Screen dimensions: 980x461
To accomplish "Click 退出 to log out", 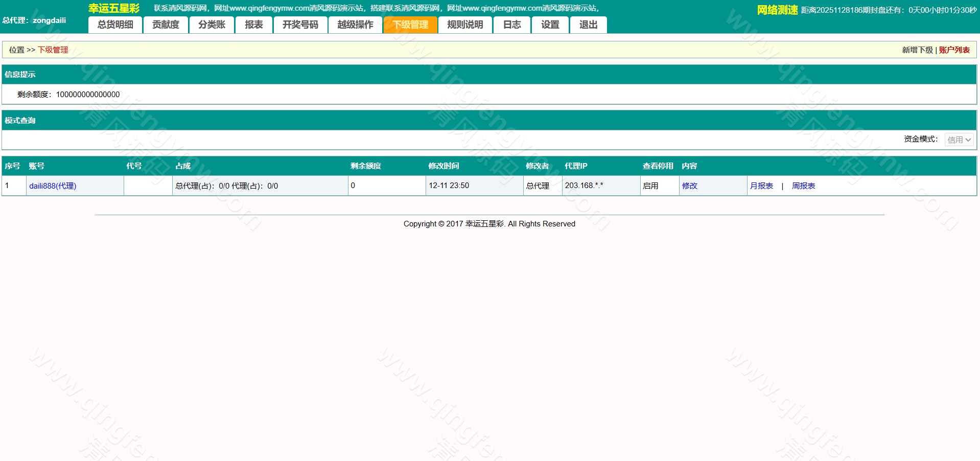I will pos(588,24).
